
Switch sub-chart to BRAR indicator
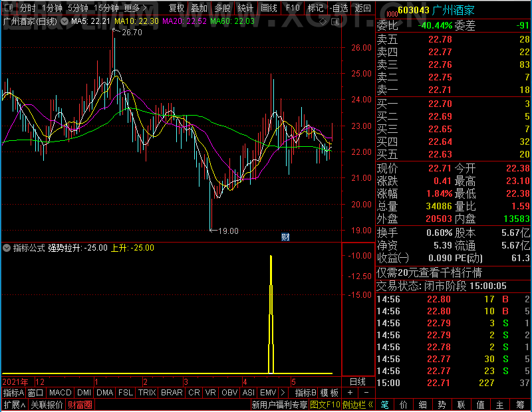172,393
